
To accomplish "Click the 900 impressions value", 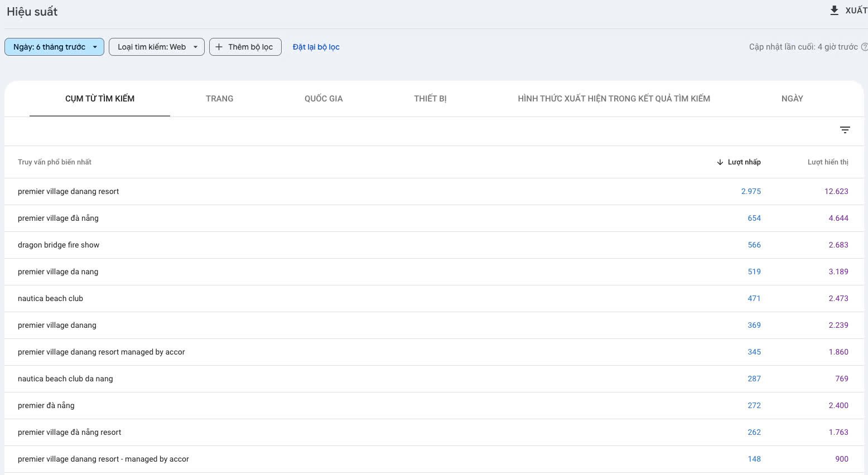I will tap(842, 459).
